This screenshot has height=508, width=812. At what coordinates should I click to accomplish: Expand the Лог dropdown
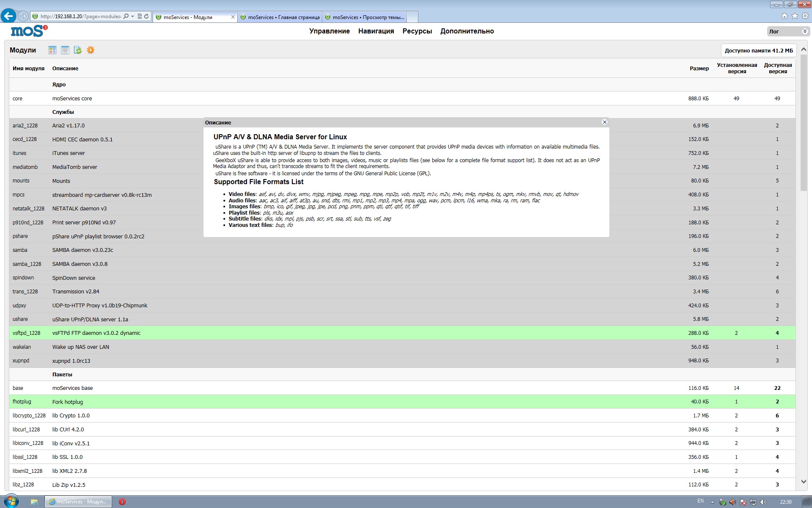(805, 31)
